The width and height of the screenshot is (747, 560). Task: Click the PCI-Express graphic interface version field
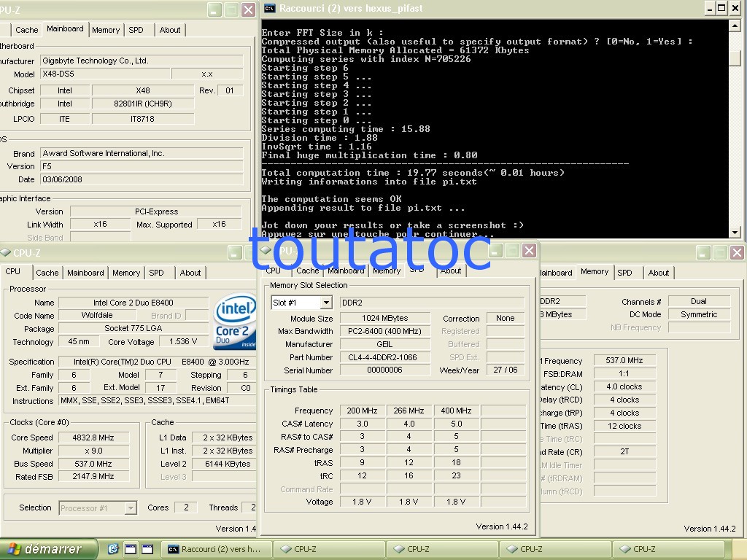click(x=156, y=211)
